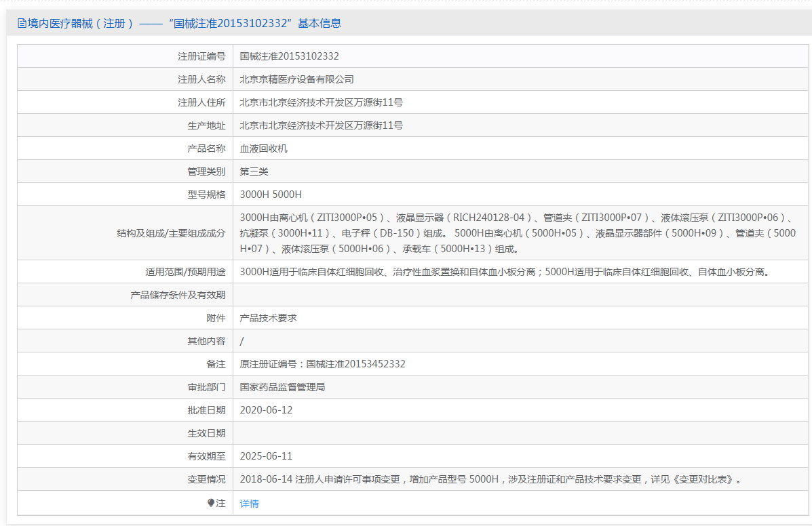Select registration number 国械注准20153102332 in the table
The image size is (812, 526).
point(289,56)
